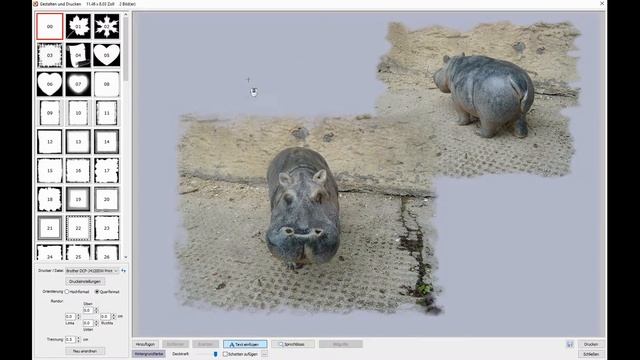Image resolution: width=640 pixels, height=360 pixels.
Task: Click the Drucken button
Action: 591,344
